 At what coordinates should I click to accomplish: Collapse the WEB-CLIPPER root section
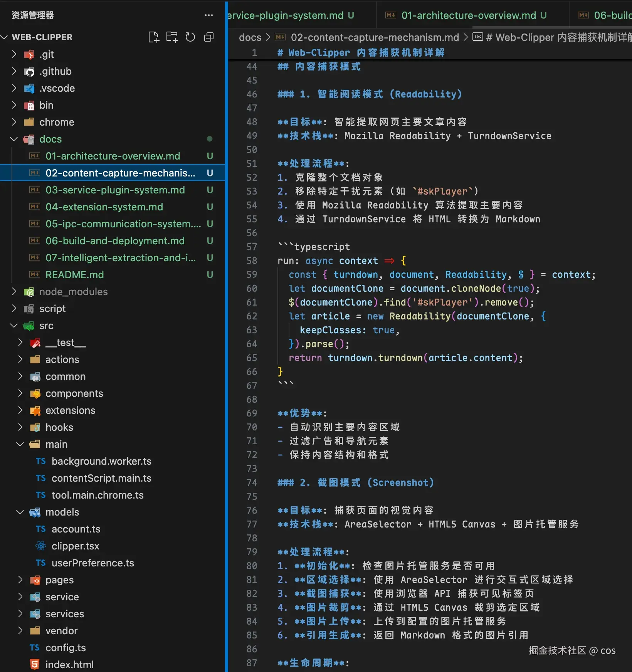click(5, 37)
